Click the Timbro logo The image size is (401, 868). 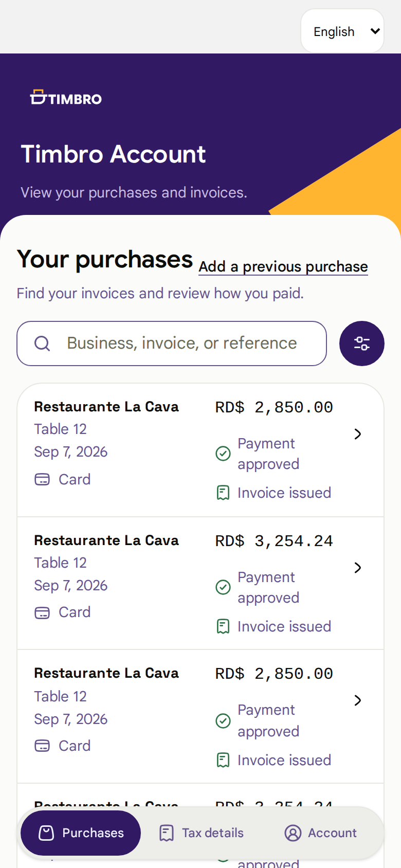[x=66, y=97]
